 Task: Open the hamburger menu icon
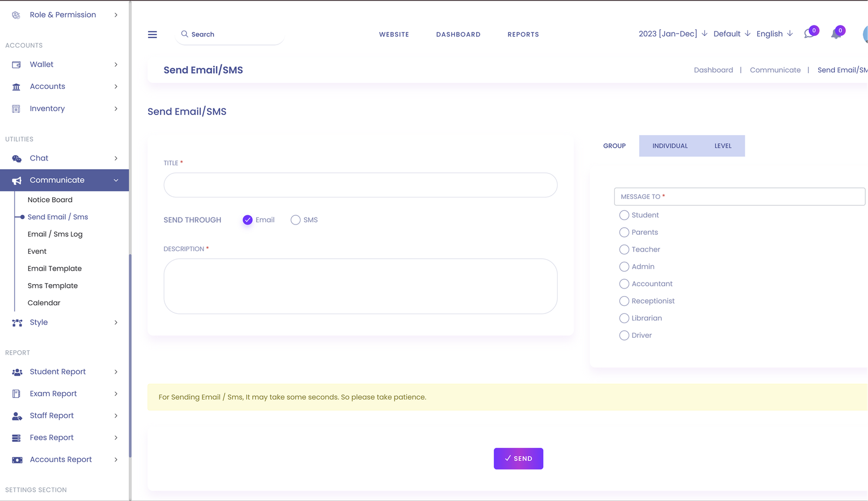152,34
